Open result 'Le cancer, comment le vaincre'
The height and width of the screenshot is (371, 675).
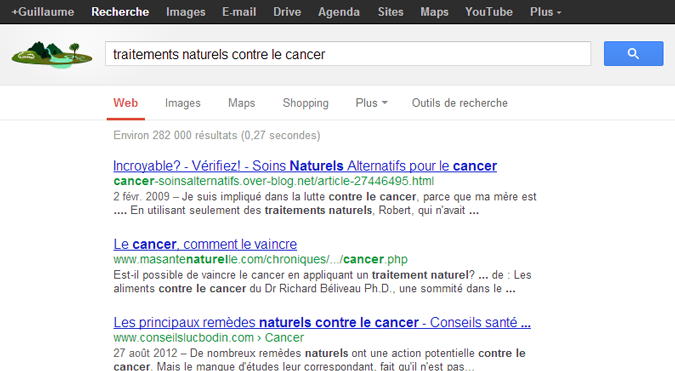tap(205, 244)
